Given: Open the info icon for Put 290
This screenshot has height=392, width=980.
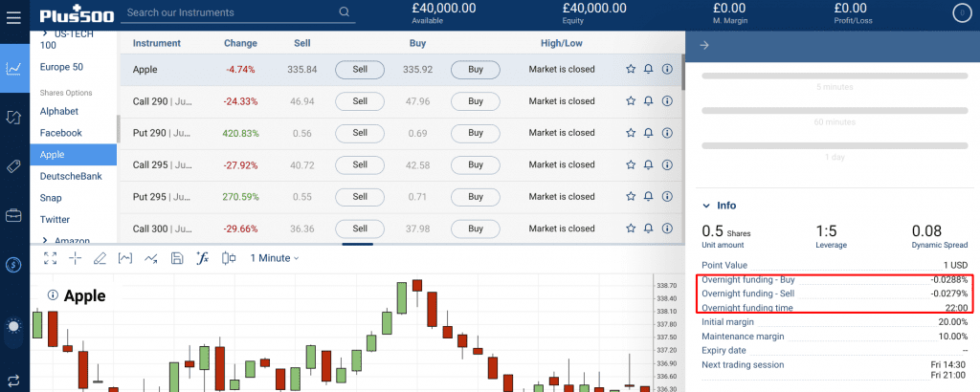Looking at the screenshot, I should pyautogui.click(x=667, y=133).
